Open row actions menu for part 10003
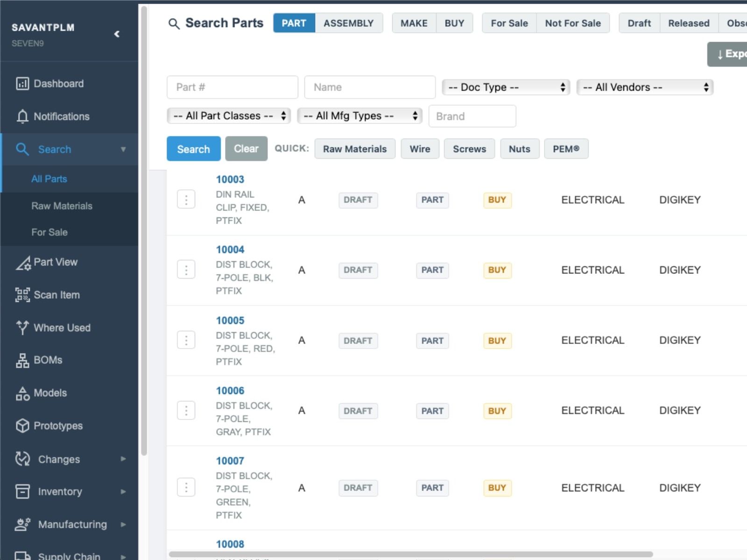 click(x=186, y=200)
